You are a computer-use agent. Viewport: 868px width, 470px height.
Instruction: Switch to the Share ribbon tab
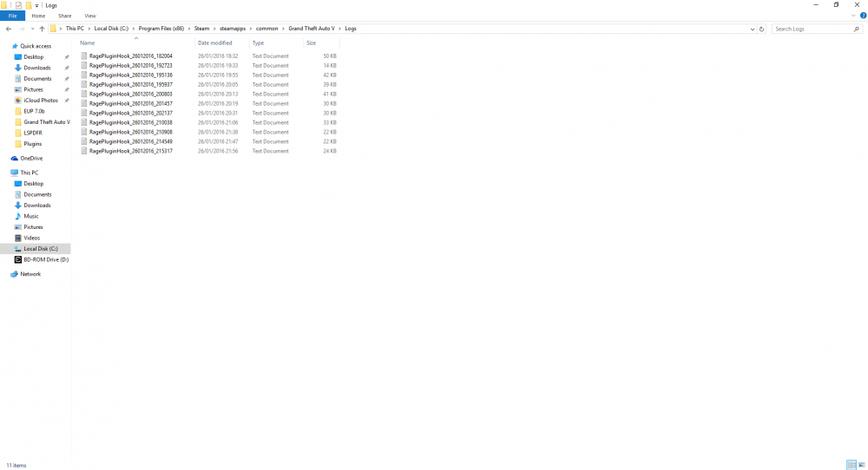(65, 16)
